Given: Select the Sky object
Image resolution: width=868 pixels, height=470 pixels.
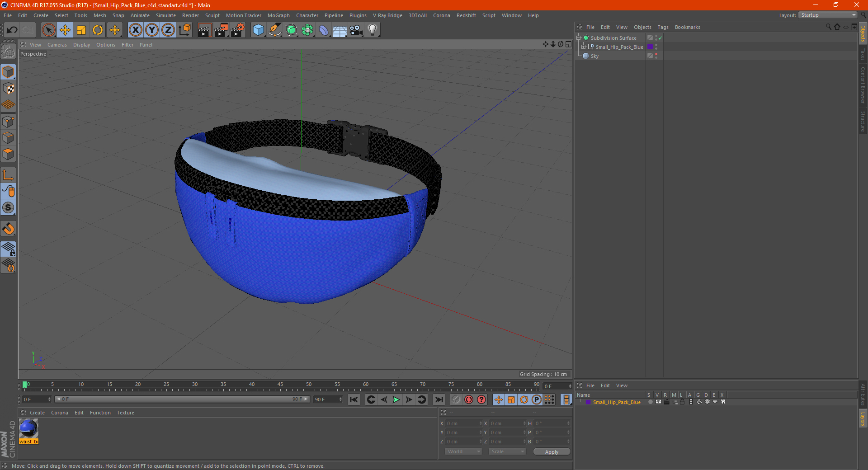Looking at the screenshot, I should (x=594, y=56).
